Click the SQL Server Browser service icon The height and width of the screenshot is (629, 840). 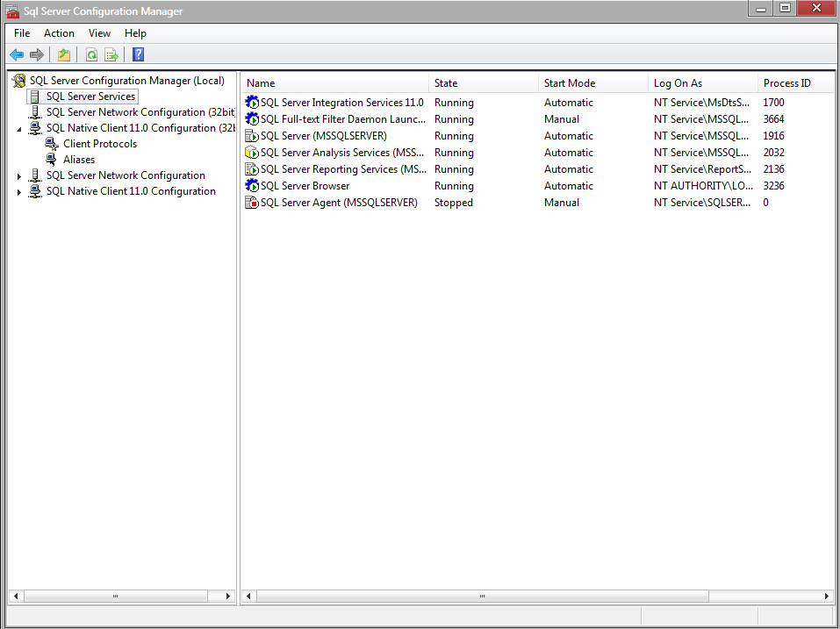pos(252,186)
